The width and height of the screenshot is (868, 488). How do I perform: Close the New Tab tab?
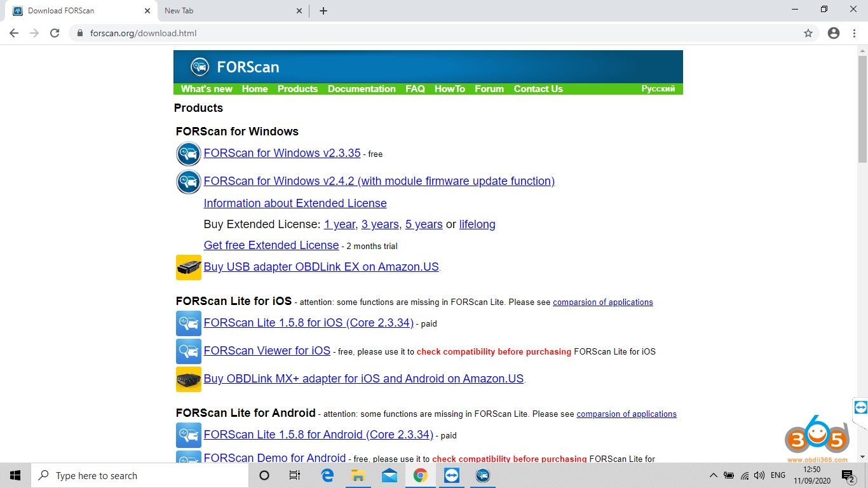[x=299, y=11]
